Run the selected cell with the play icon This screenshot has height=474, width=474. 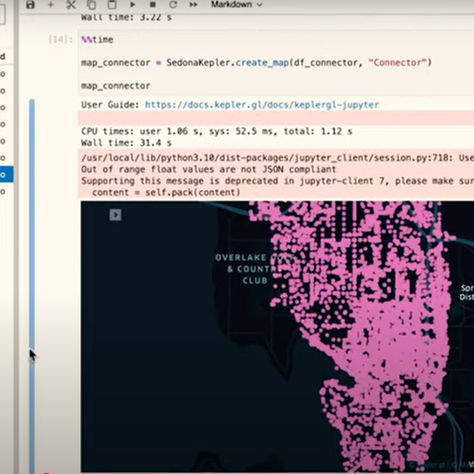point(132,5)
